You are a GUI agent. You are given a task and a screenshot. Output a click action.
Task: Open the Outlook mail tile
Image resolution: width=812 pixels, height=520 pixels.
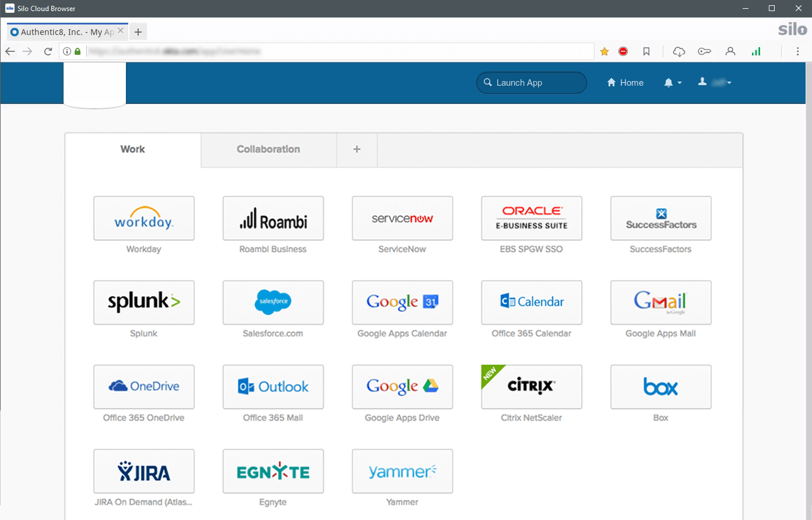pyautogui.click(x=273, y=387)
